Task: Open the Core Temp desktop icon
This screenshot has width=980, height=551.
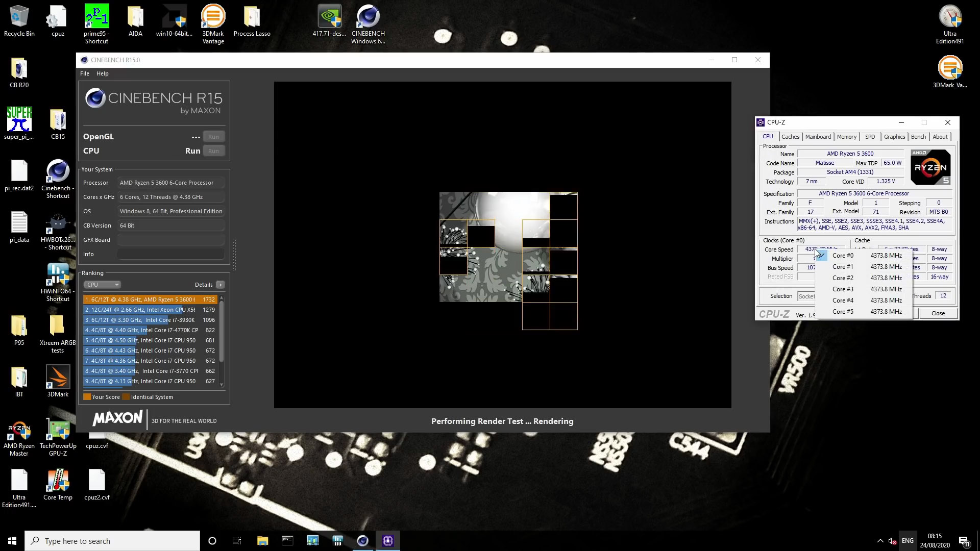Action: click(x=58, y=484)
